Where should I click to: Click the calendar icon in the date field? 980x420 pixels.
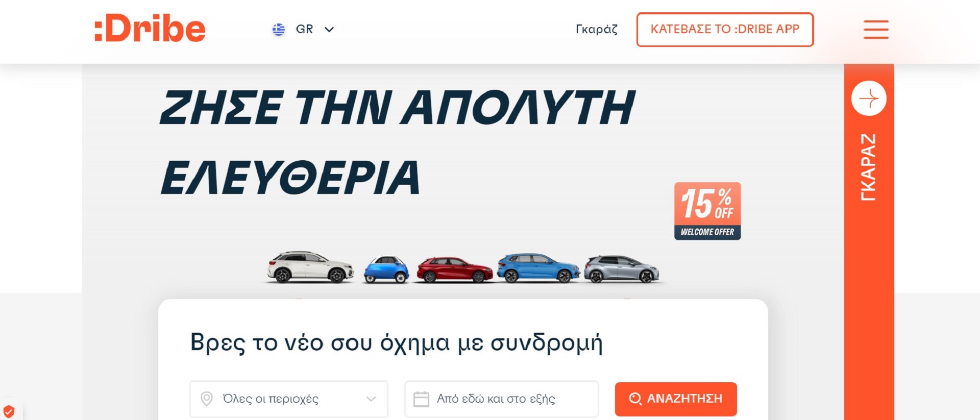421,399
